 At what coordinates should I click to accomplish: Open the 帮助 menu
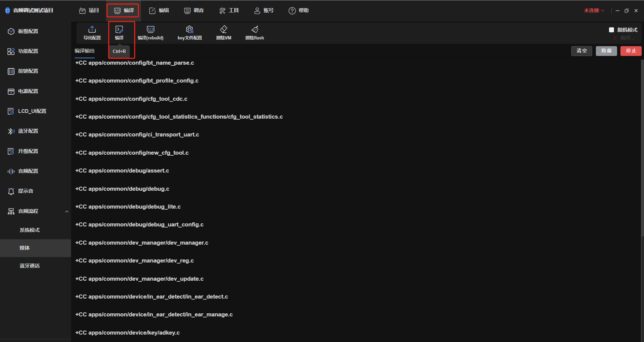(x=299, y=10)
